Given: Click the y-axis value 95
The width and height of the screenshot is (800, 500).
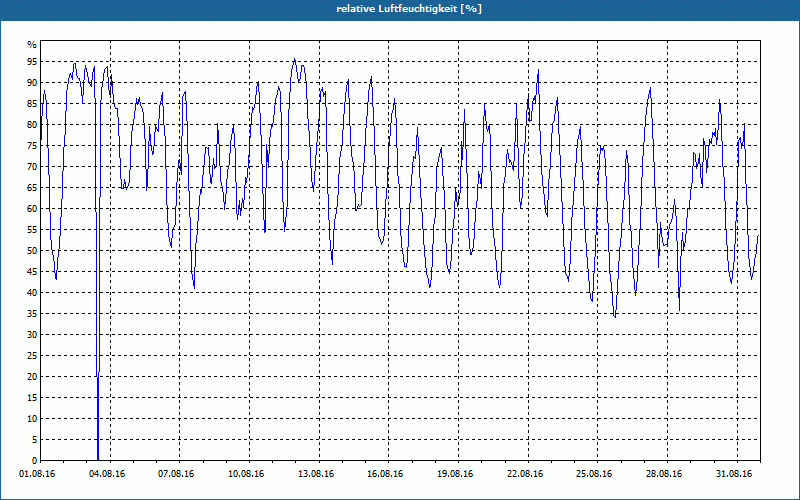Looking at the screenshot, I should (x=32, y=62).
